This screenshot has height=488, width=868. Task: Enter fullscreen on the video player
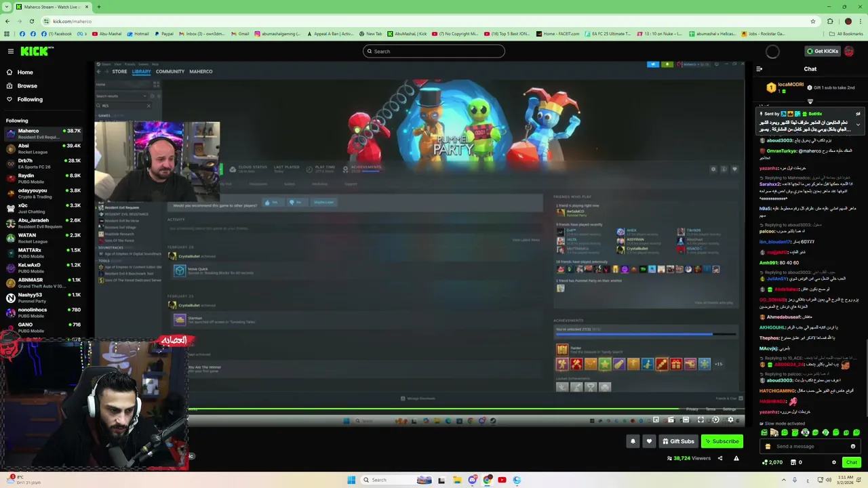[701, 420]
